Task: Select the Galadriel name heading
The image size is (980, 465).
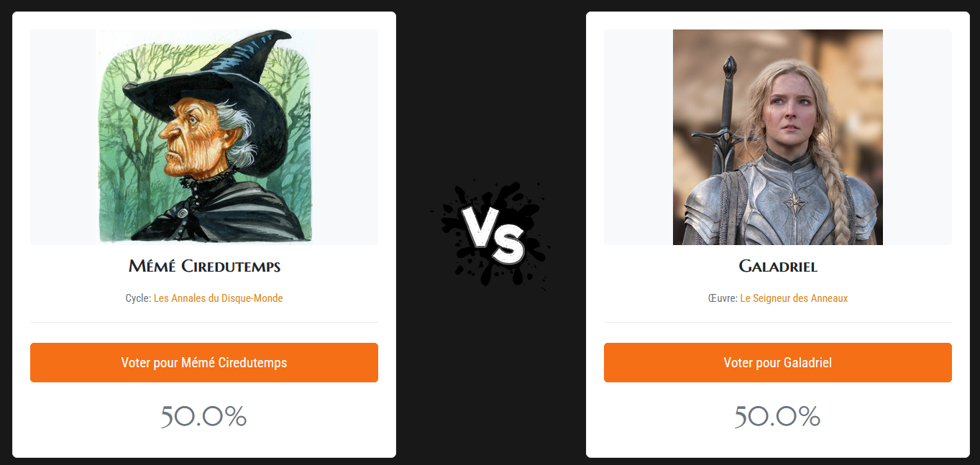Action: 778,266
